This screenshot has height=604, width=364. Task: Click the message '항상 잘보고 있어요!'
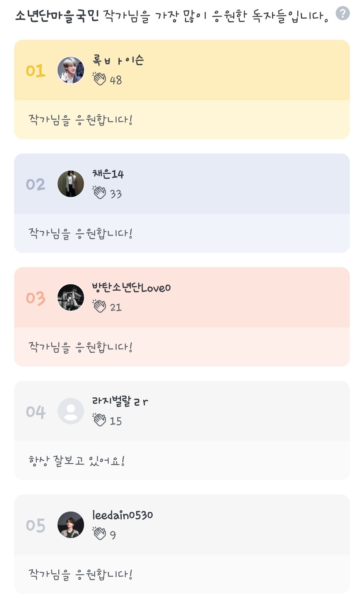click(77, 461)
